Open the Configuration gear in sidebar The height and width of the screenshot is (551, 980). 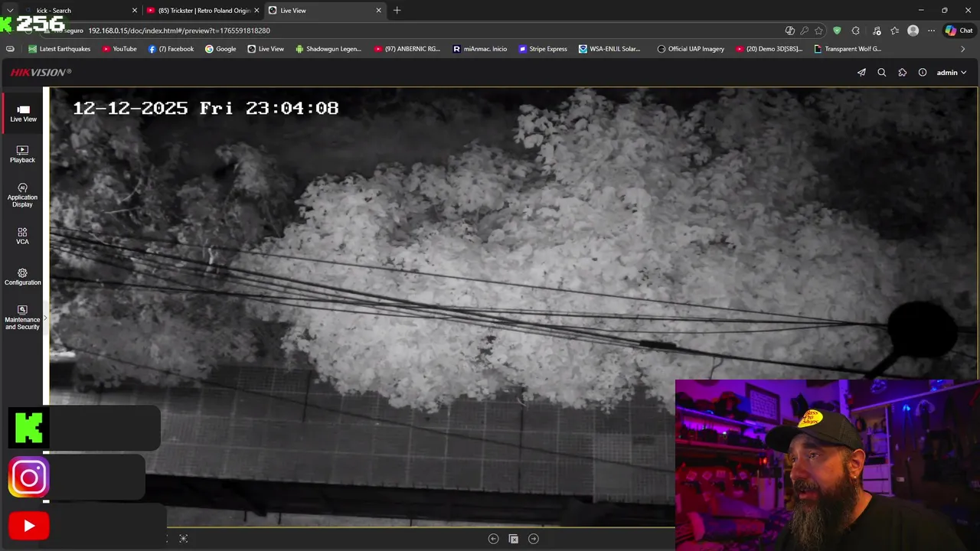pyautogui.click(x=23, y=277)
